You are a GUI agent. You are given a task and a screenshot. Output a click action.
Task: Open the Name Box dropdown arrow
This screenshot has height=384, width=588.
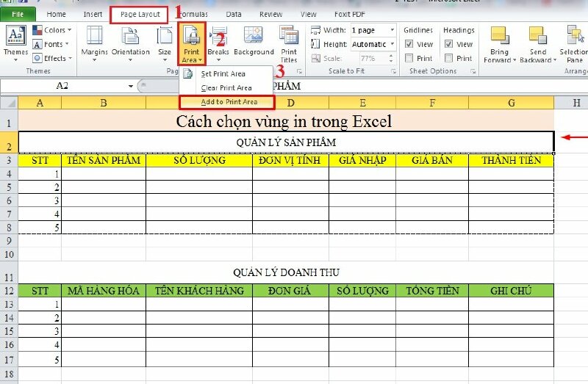coord(131,86)
